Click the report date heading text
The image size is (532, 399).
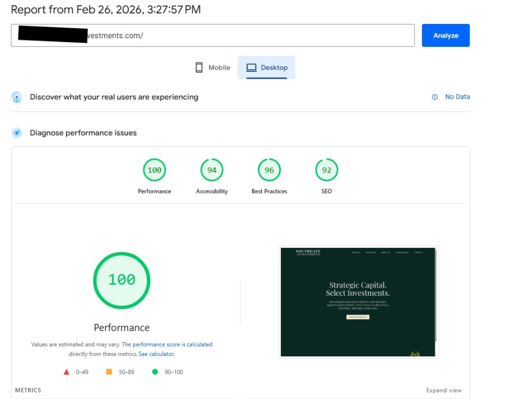106,10
